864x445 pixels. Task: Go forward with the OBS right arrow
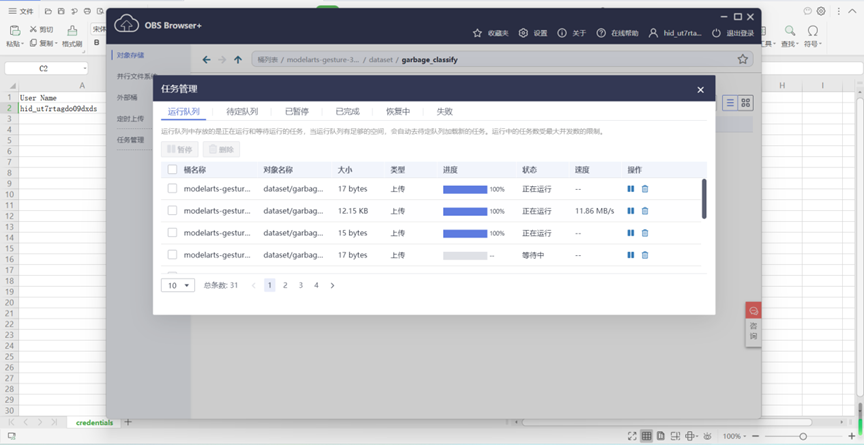click(x=222, y=59)
